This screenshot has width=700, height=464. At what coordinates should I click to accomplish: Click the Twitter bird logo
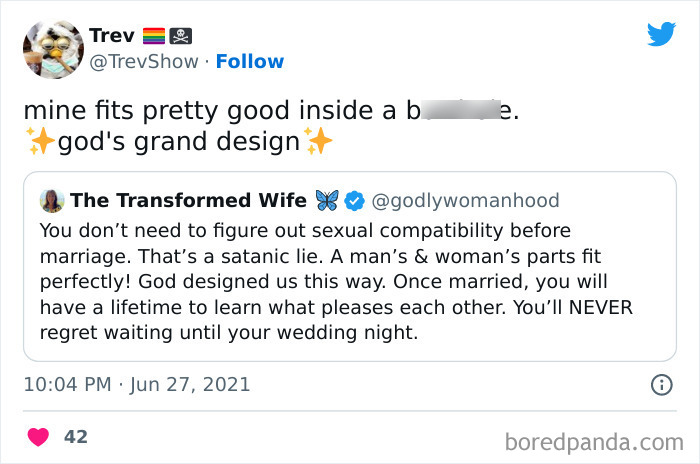coord(661,34)
